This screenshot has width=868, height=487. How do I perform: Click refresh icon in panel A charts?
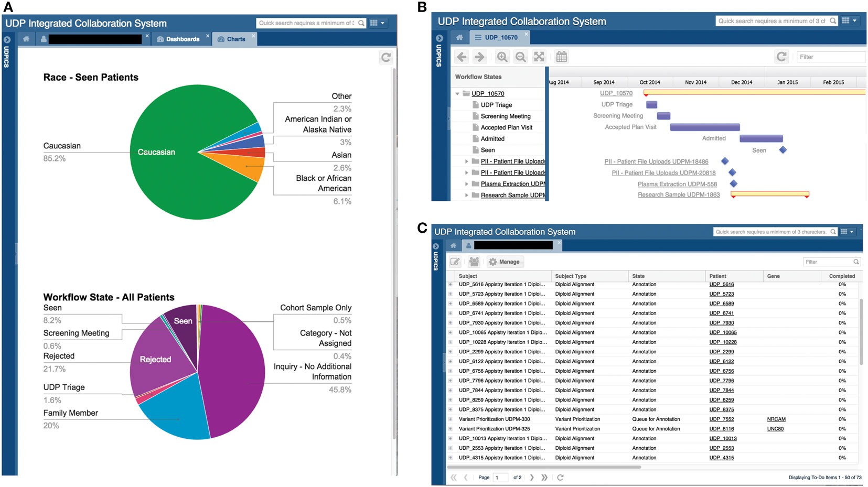tap(386, 58)
